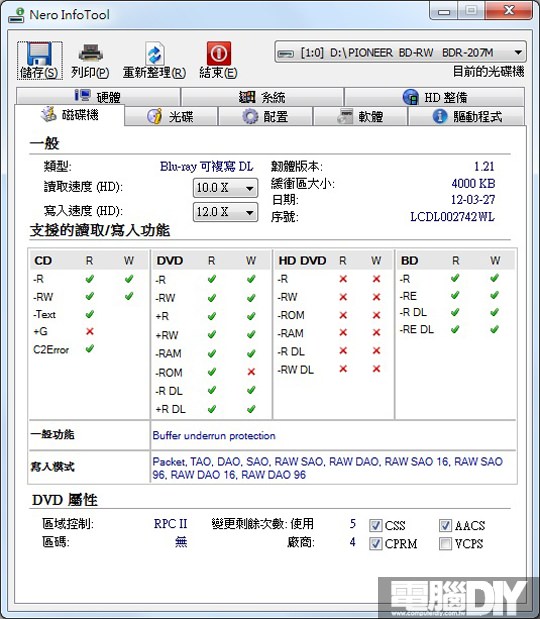Screen dimensions: 540x619
Task: Click the 重新整理(R) refresh icon
Action: point(154,53)
